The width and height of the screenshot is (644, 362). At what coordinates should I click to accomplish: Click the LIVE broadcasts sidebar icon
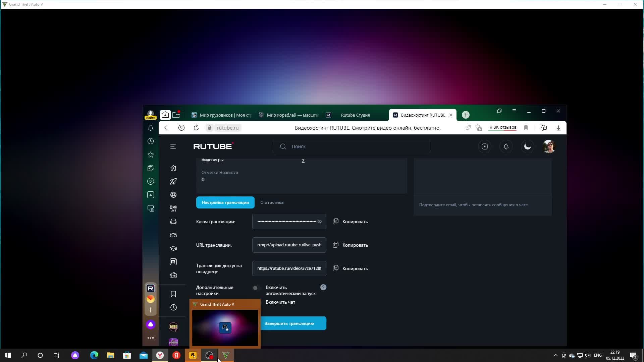tap(173, 208)
